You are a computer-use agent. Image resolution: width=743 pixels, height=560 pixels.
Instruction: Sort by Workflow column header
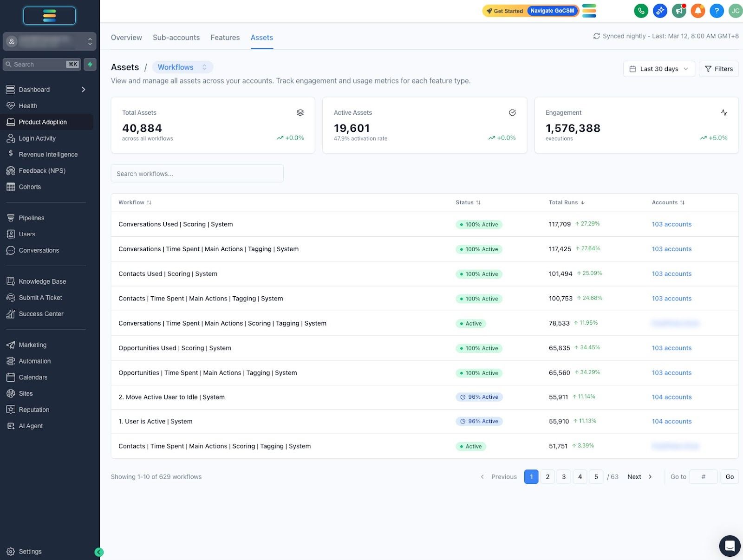(x=135, y=202)
